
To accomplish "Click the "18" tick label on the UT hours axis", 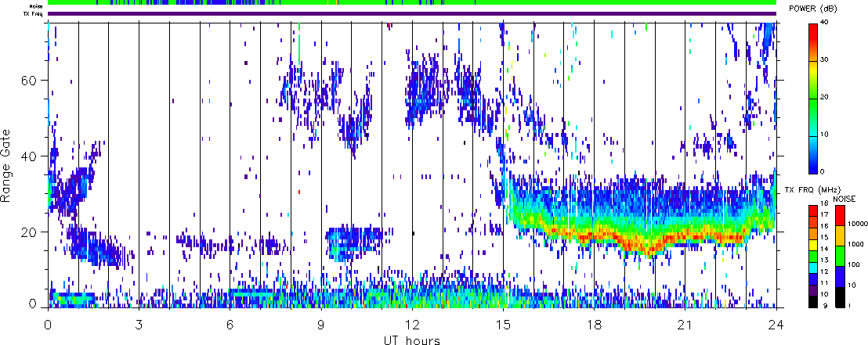I will (594, 325).
